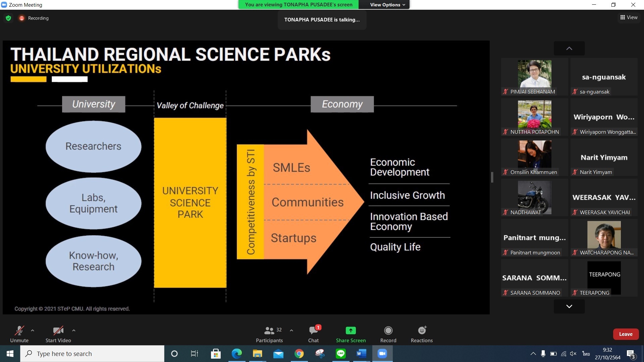Open File Explorer from taskbar
Image resolution: width=644 pixels, height=362 pixels.
tap(257, 354)
